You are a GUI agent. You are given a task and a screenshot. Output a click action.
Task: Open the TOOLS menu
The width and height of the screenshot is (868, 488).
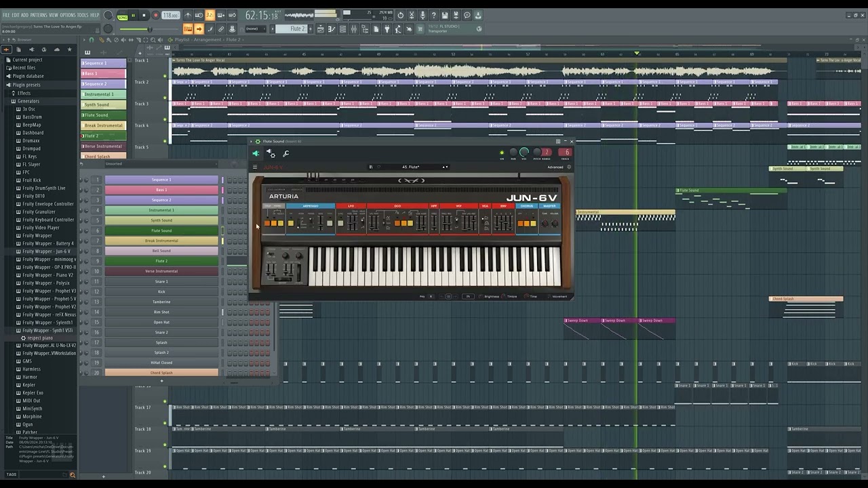(x=83, y=15)
